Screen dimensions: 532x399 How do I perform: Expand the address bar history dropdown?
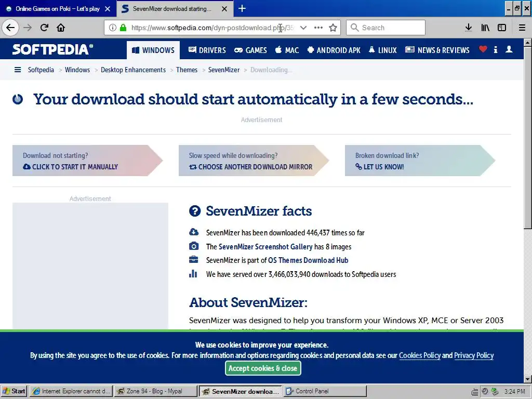click(303, 28)
